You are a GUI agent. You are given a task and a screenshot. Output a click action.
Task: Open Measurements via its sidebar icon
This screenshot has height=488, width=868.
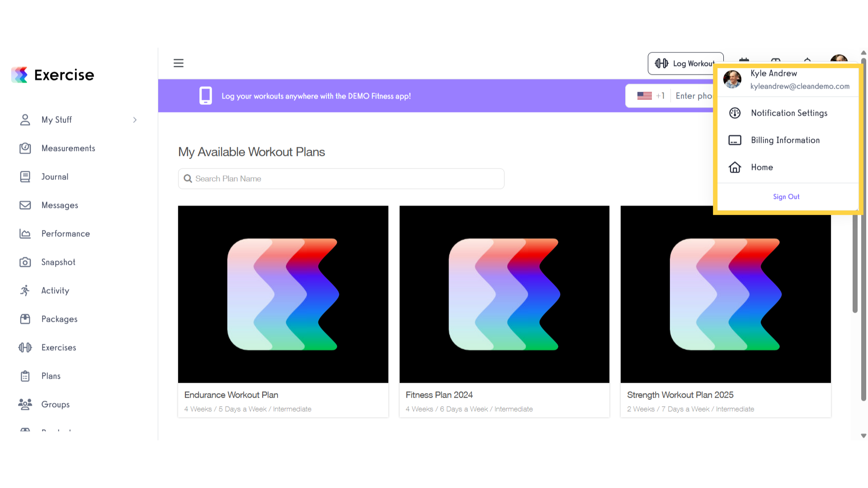click(x=25, y=148)
